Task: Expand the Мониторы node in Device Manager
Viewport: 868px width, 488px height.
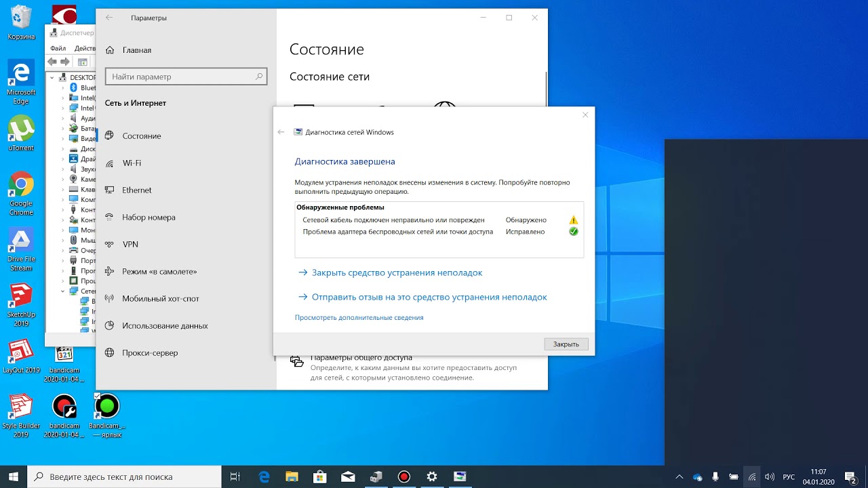Action: (64, 230)
